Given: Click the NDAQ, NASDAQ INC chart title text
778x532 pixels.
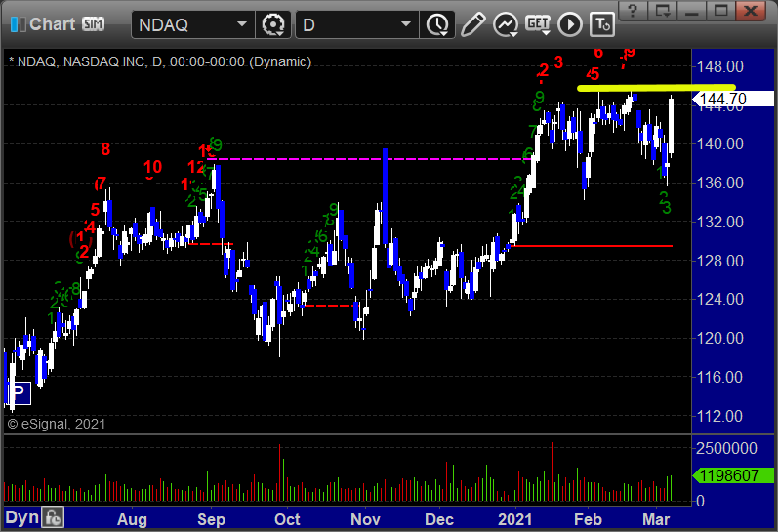Looking at the screenshot, I should pyautogui.click(x=160, y=62).
